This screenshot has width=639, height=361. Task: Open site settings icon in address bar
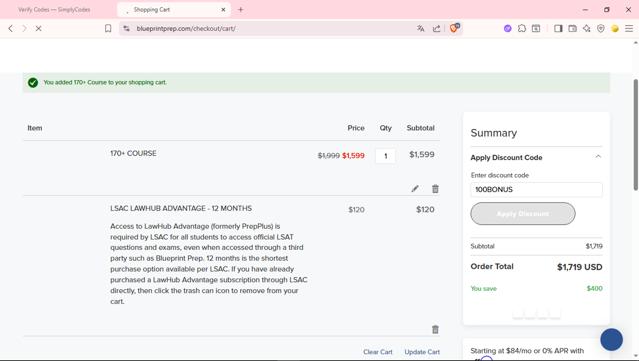point(127,29)
